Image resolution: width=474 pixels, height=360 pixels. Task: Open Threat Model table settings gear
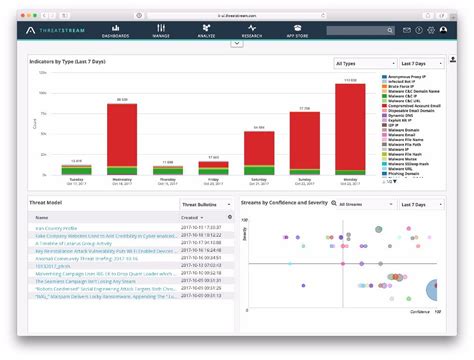230,217
